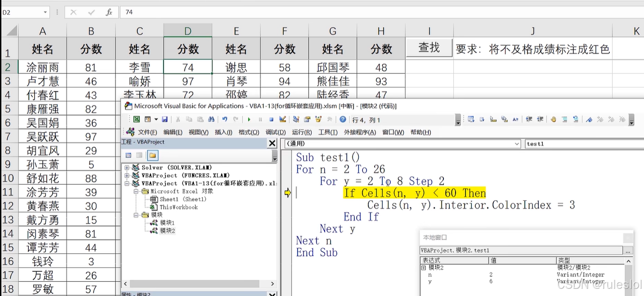Click the 查找 button on the worksheet
Viewport: 644px width, 296px height.
pos(429,47)
